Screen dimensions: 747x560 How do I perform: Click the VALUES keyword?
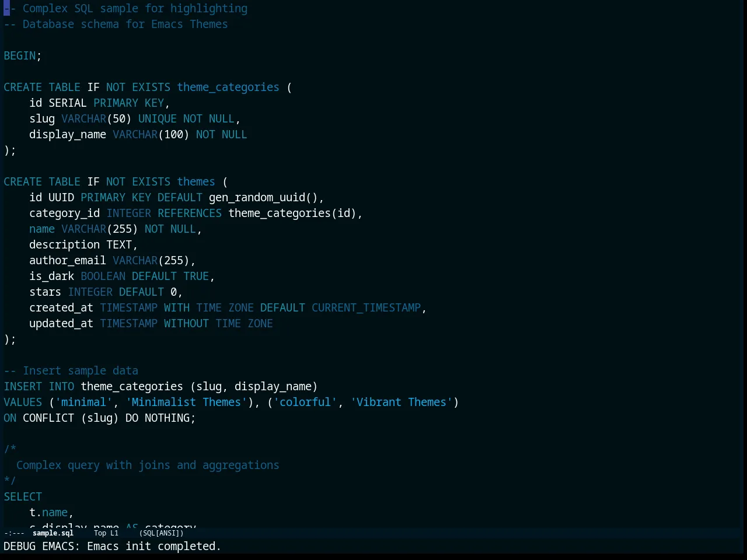tap(23, 402)
